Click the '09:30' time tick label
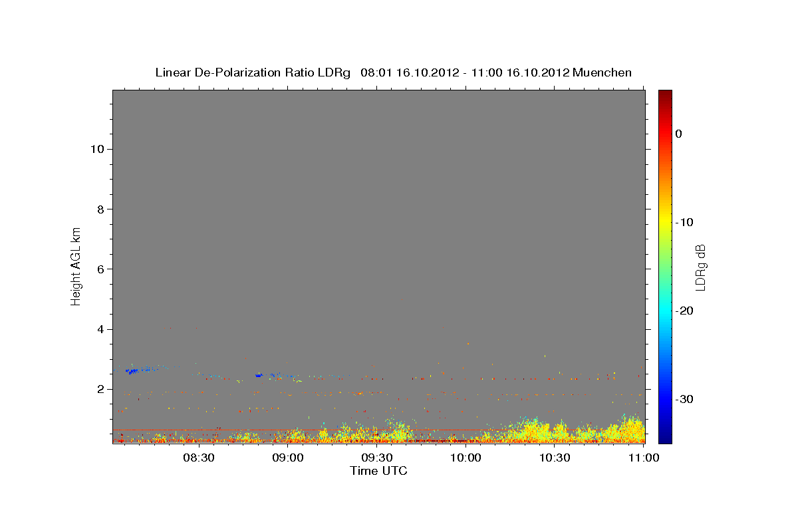 [x=376, y=458]
